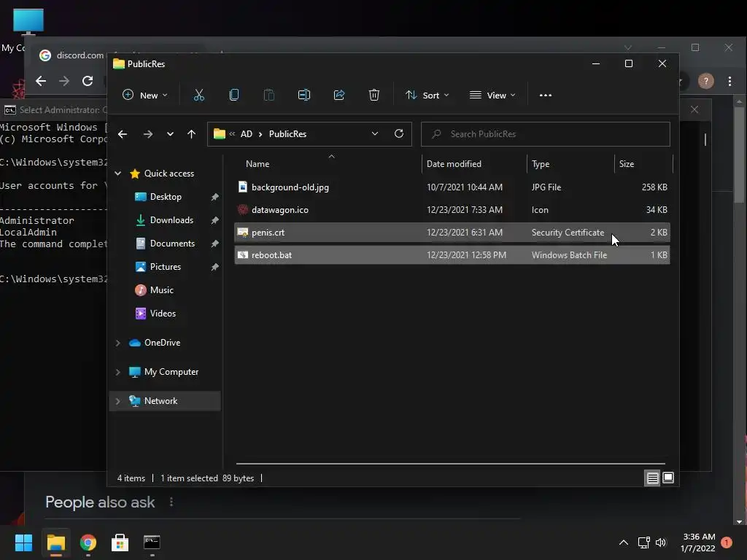The width and height of the screenshot is (747, 560).
Task: Sort by the Type column header
Action: coord(541,164)
